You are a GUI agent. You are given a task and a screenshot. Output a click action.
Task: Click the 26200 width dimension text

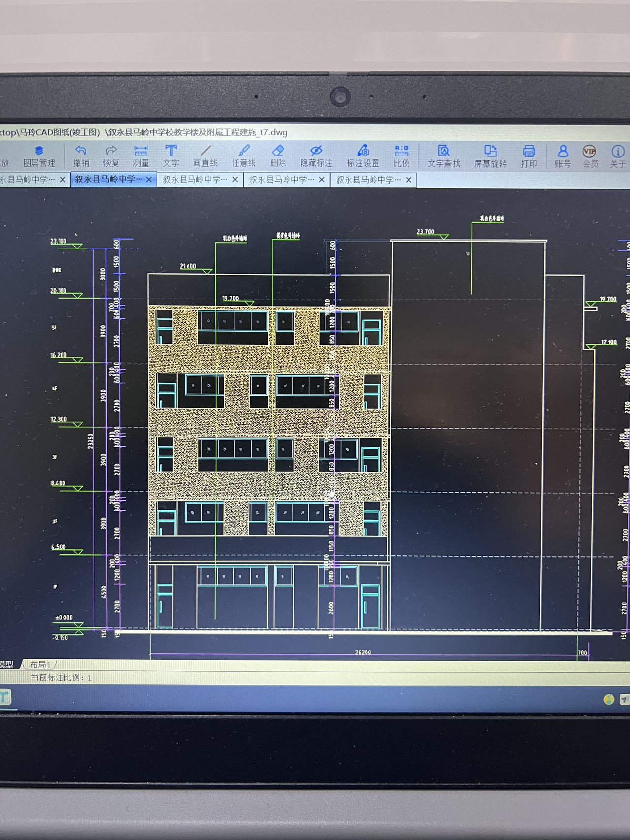pos(363,652)
